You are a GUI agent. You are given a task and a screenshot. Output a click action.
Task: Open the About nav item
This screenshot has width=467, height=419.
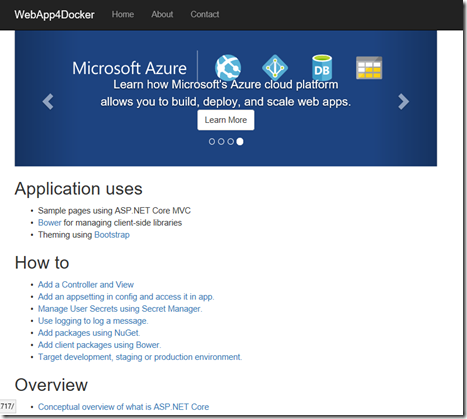[x=162, y=14]
